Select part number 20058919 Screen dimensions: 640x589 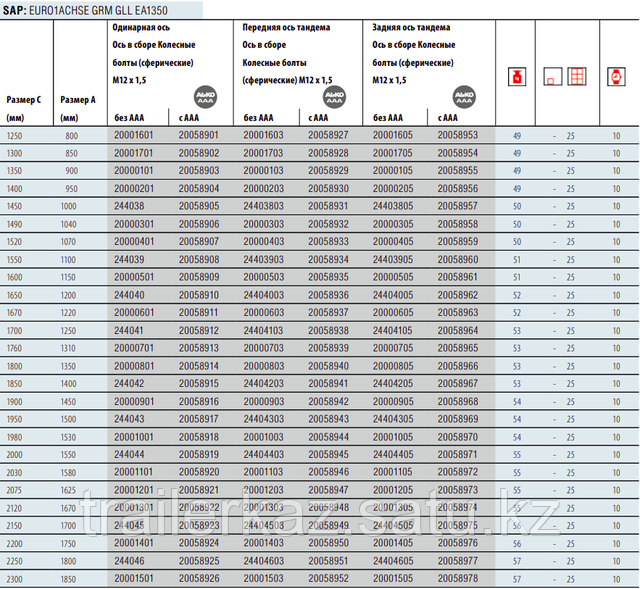[x=199, y=455]
